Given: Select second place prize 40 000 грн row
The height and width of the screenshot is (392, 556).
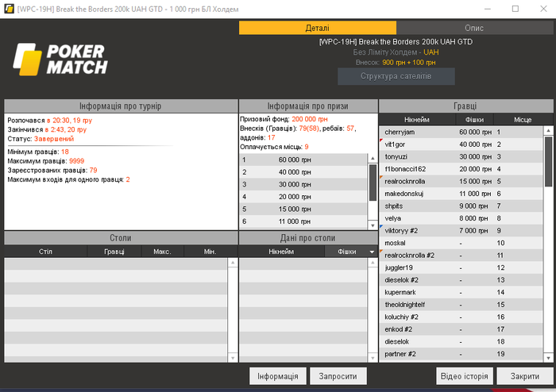Looking at the screenshot, I should [304, 172].
